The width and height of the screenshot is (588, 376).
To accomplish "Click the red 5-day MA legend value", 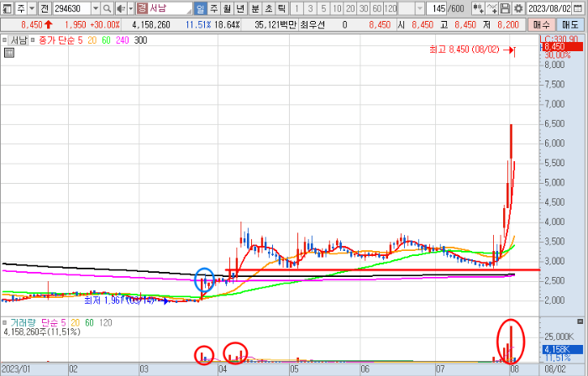I will (x=80, y=40).
